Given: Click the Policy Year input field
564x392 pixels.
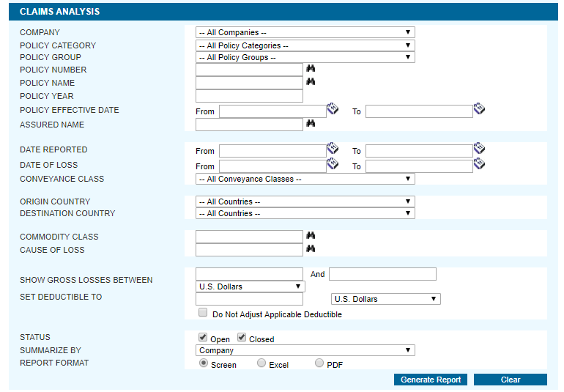Looking at the screenshot, I should (x=249, y=96).
